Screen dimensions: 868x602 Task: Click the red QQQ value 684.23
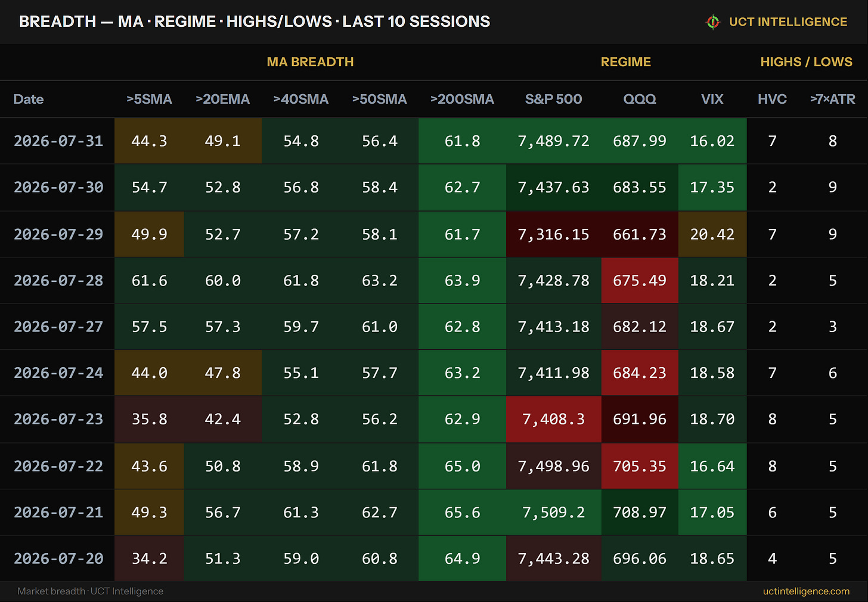coord(640,373)
